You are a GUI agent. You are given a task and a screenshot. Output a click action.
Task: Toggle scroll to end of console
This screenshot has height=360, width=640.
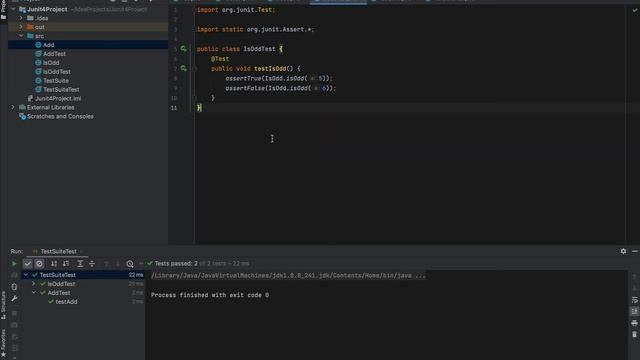(x=634, y=311)
